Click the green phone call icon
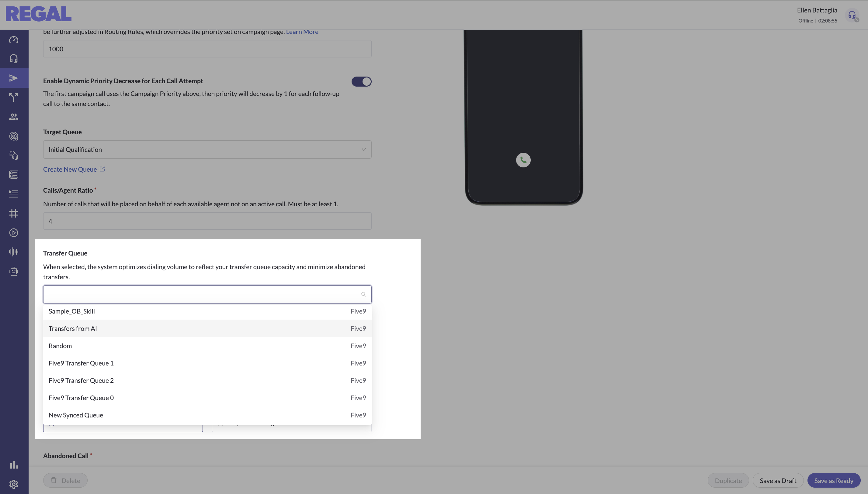Screen dimensions: 868x494 [x=523, y=160]
